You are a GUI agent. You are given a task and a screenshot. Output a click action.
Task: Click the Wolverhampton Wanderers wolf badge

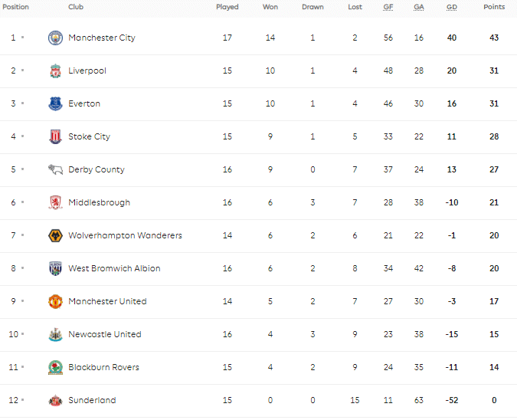pos(55,235)
